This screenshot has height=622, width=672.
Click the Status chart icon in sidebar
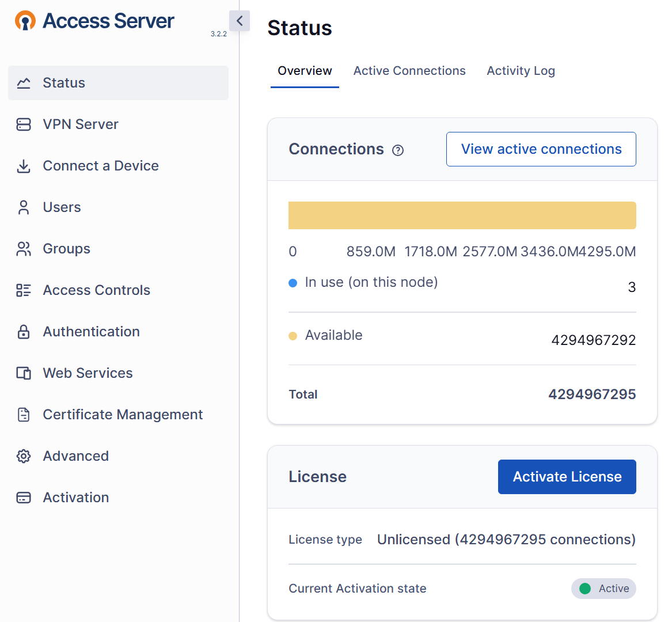(x=24, y=83)
